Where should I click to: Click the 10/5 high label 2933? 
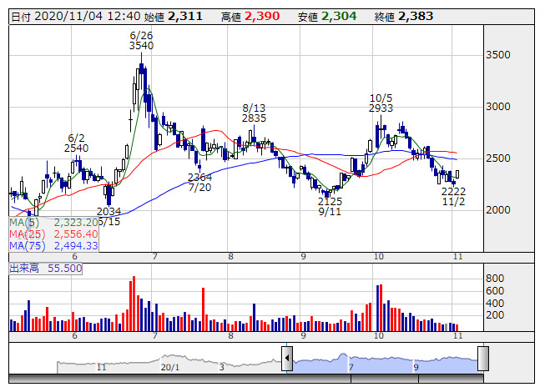[381, 108]
